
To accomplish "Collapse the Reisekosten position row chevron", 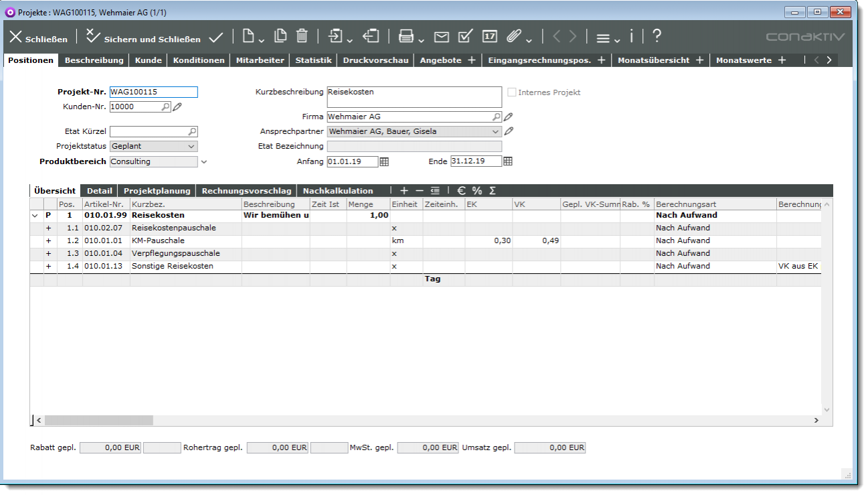I will coord(35,216).
